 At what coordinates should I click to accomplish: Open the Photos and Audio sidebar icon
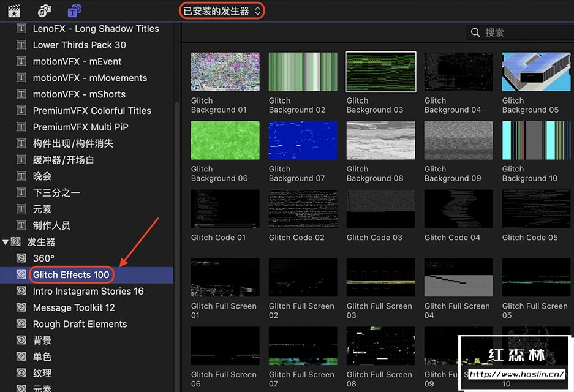(x=44, y=10)
